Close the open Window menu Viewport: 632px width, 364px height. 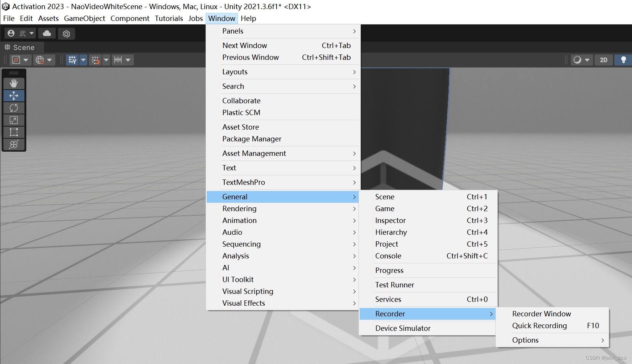click(x=222, y=18)
